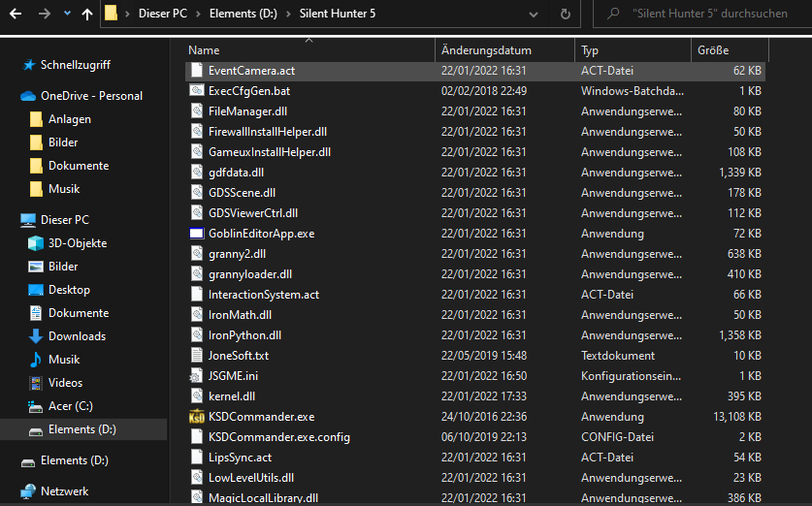The image size is (812, 506).
Task: Click the InteractionSystem.act file icon
Action: click(197, 295)
